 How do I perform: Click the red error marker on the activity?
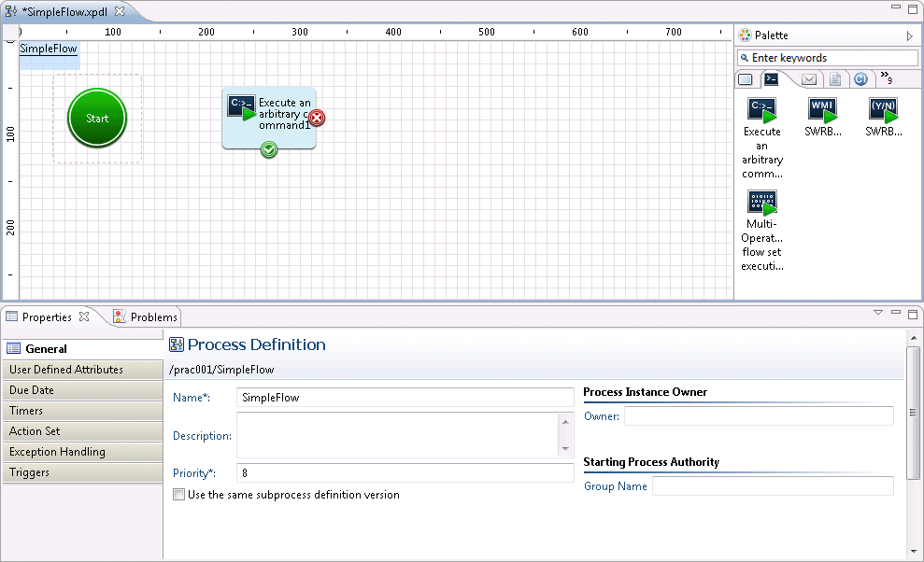coord(318,118)
